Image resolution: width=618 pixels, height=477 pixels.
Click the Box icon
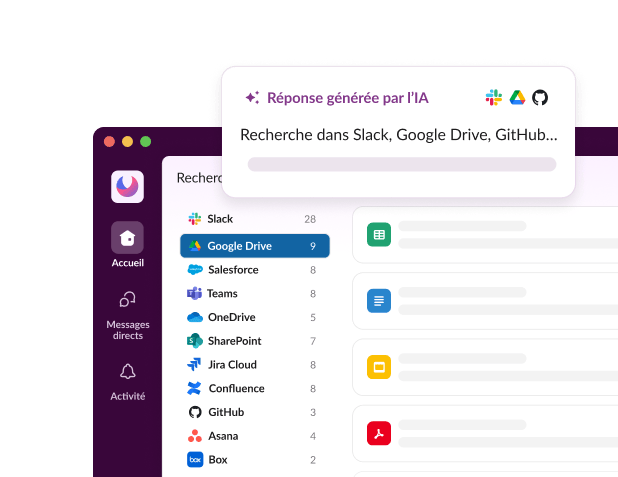pyautogui.click(x=195, y=460)
